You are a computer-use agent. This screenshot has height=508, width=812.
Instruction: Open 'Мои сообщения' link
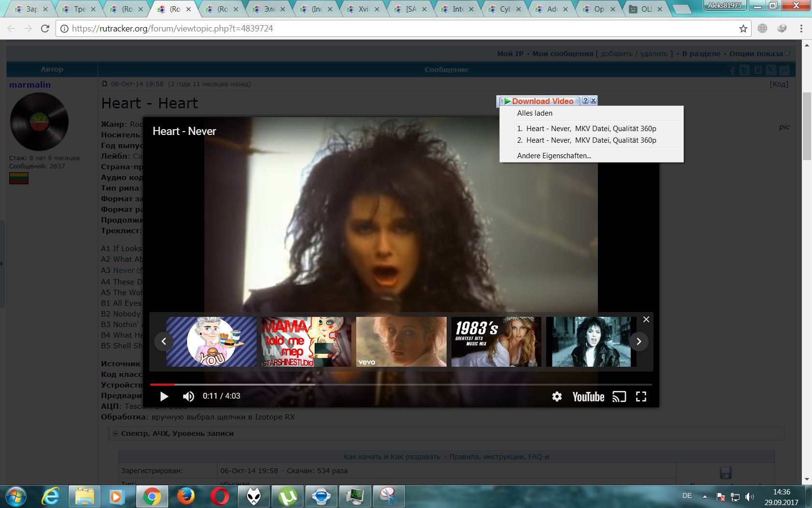[563, 54]
